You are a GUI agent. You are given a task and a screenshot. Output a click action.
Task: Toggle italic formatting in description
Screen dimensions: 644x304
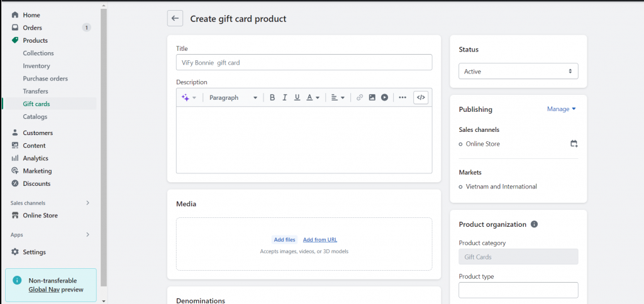tap(285, 97)
